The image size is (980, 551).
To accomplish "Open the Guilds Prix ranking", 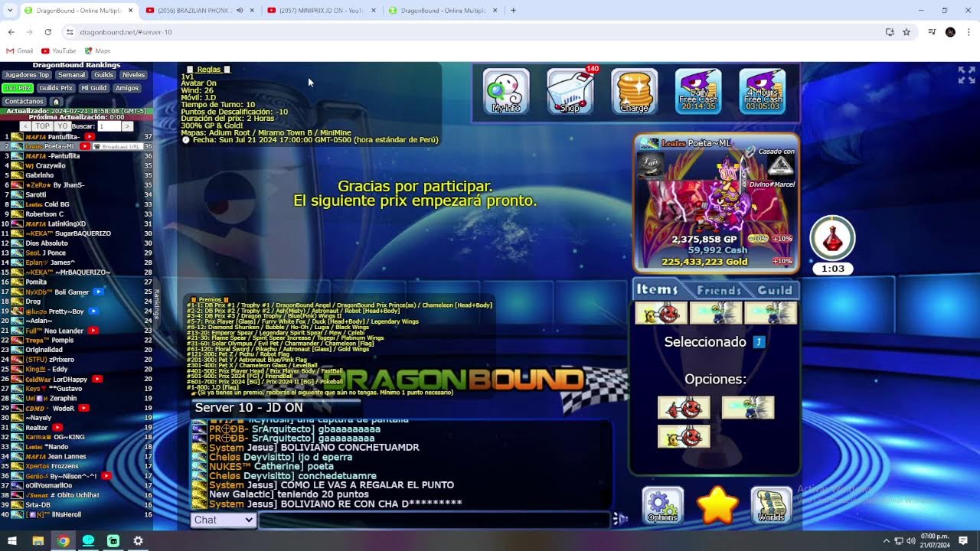I will (x=56, y=88).
